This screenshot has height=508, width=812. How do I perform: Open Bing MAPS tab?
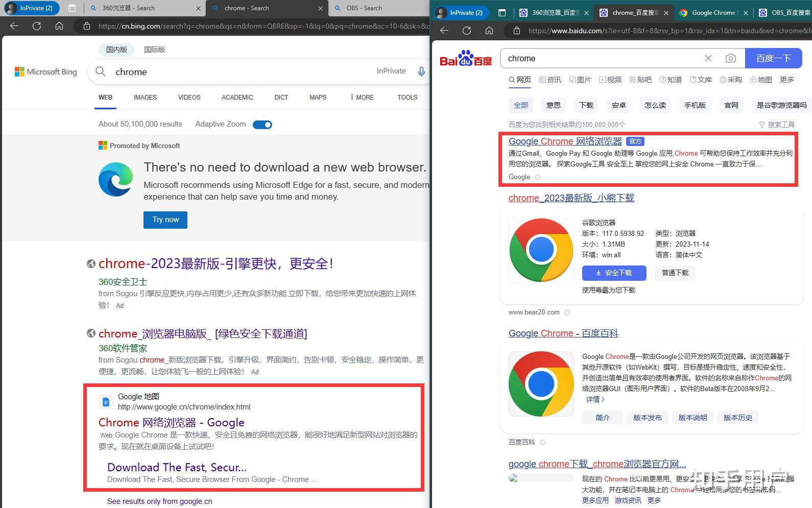(x=318, y=97)
